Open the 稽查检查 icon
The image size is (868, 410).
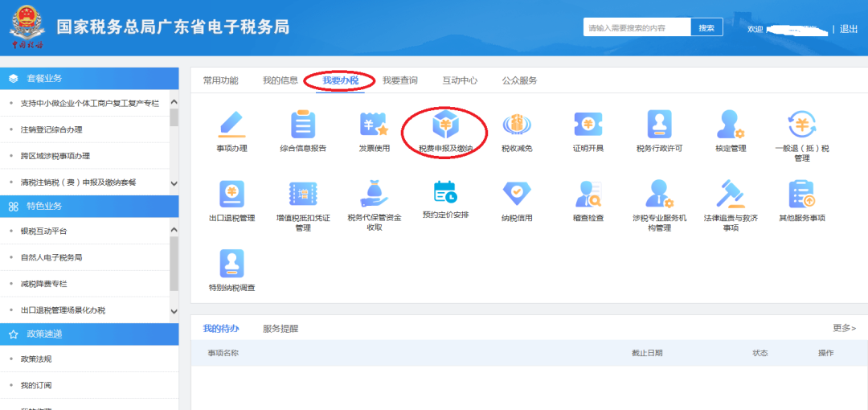[x=588, y=195]
